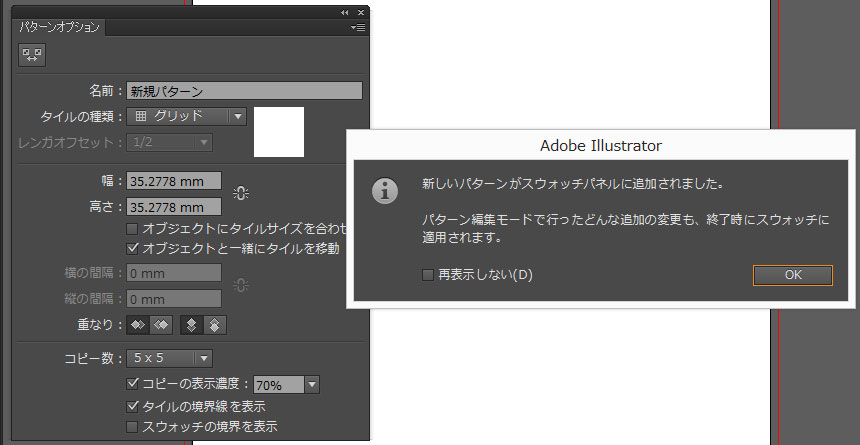860x445 pixels.
Task: Click the 高さ height input field
Action: (174, 207)
